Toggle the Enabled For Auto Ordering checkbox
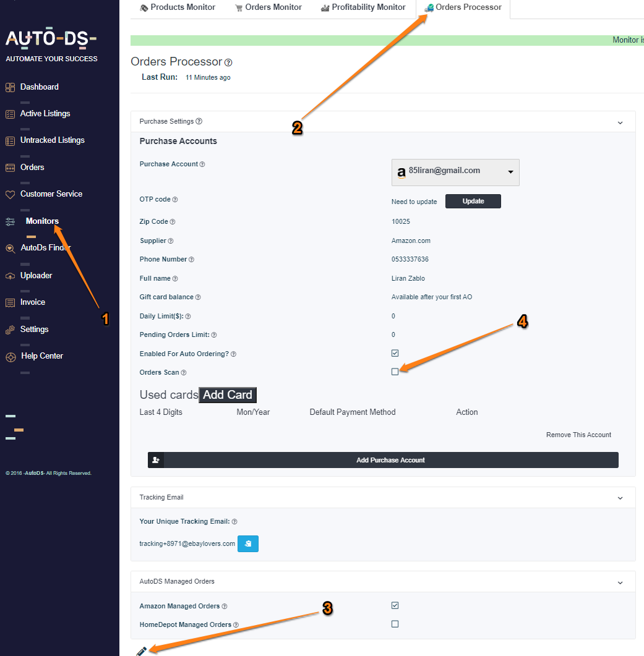644x656 pixels. click(395, 353)
